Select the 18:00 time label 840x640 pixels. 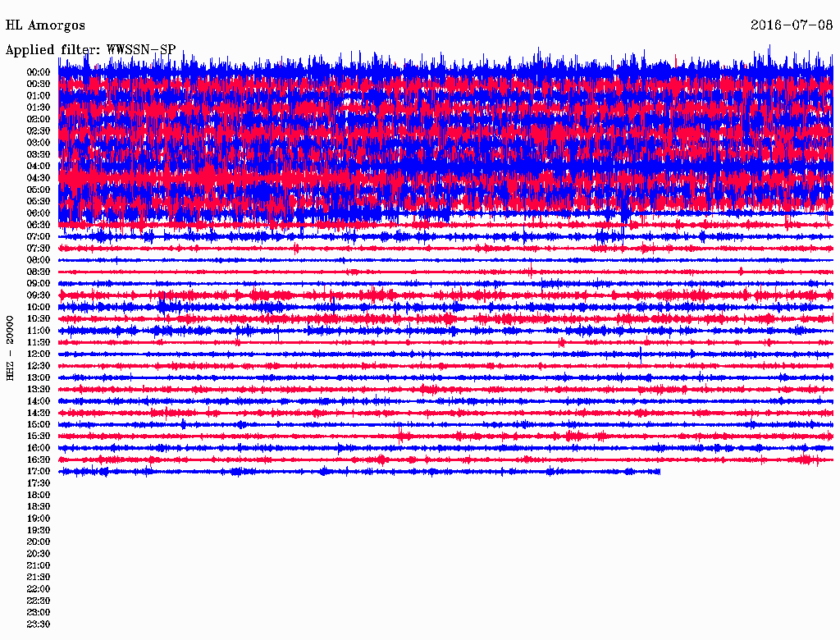coord(39,495)
